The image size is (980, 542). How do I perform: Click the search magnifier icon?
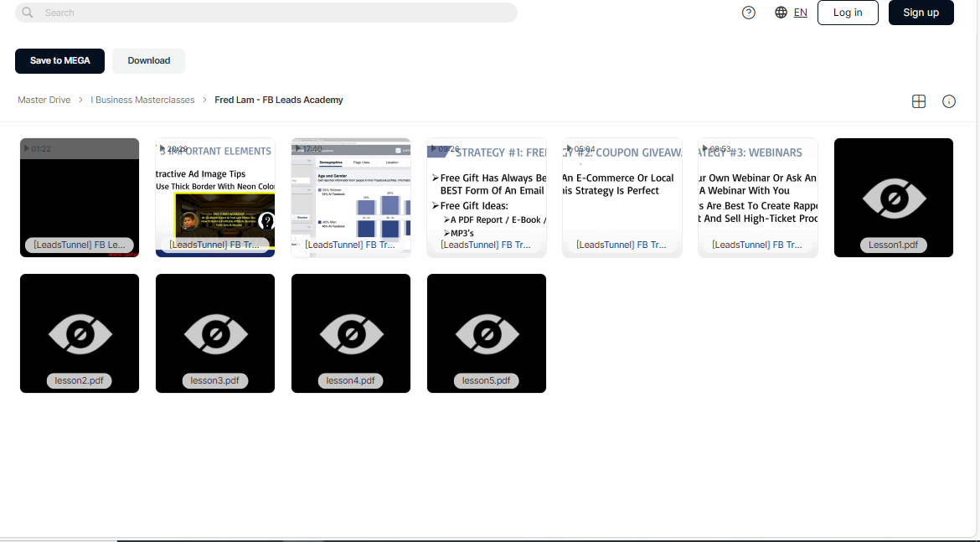coord(28,13)
